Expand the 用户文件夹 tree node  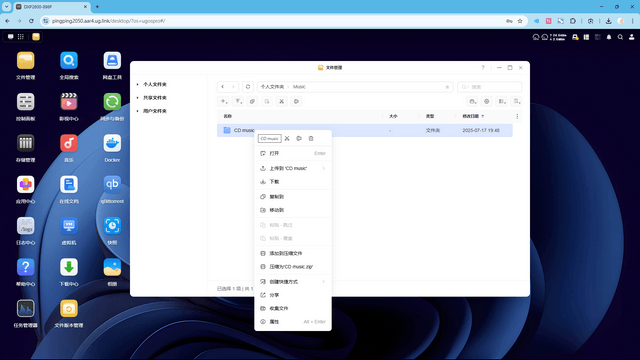click(138, 111)
